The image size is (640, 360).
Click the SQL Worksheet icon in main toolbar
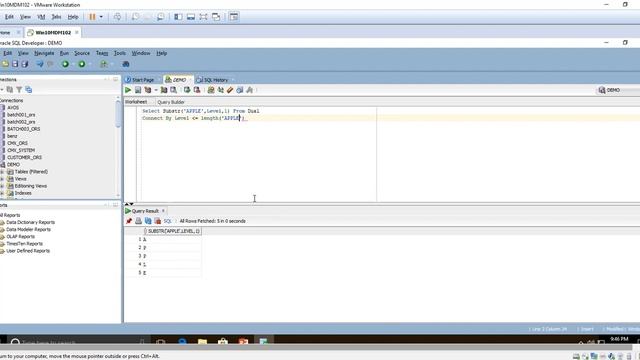click(x=104, y=64)
